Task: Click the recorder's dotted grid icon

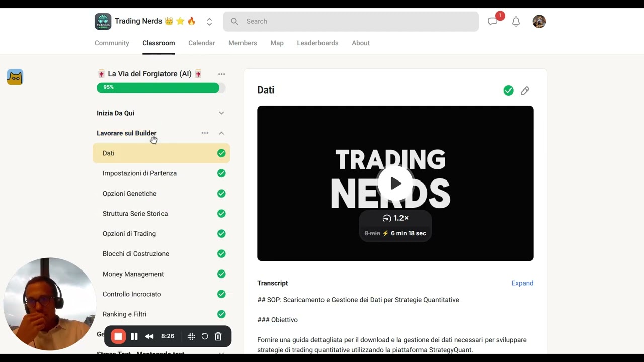Action: (x=191, y=337)
